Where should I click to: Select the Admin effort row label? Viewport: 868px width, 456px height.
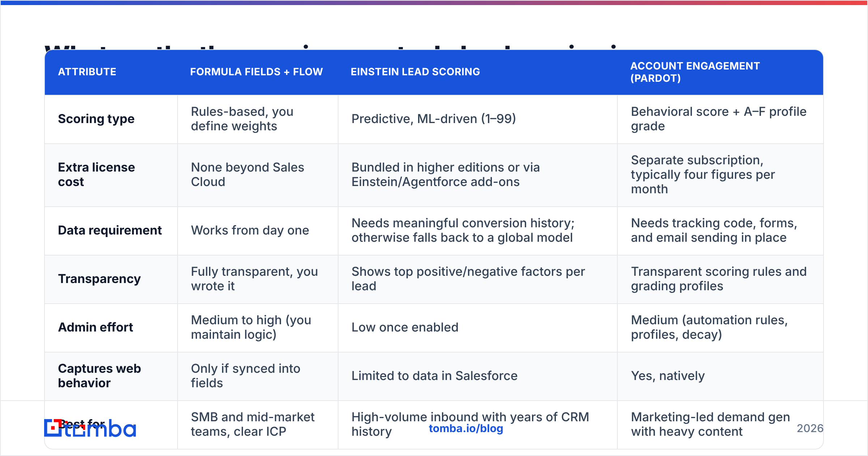point(95,327)
